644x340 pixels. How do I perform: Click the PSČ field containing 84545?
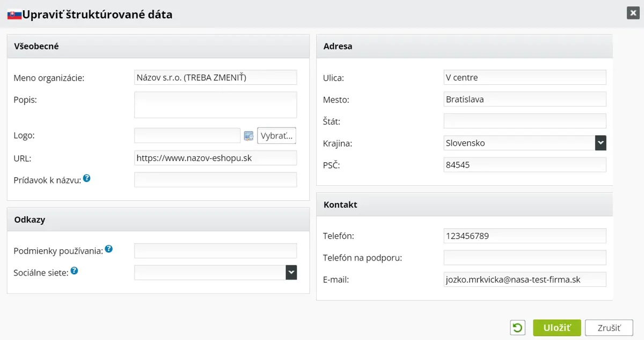pos(525,165)
